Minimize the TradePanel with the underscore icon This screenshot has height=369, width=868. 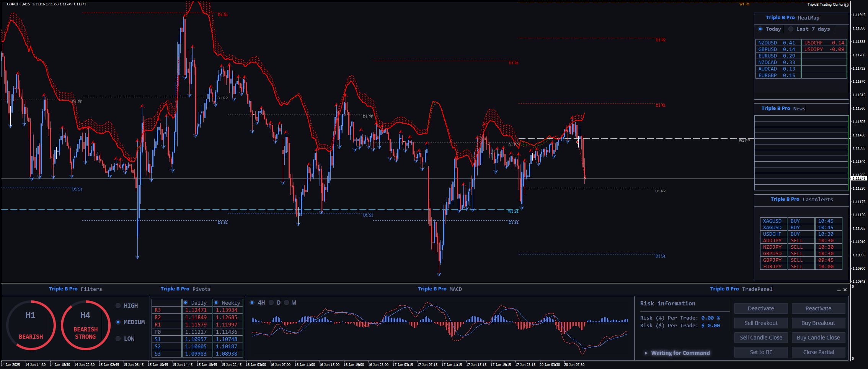point(839,290)
